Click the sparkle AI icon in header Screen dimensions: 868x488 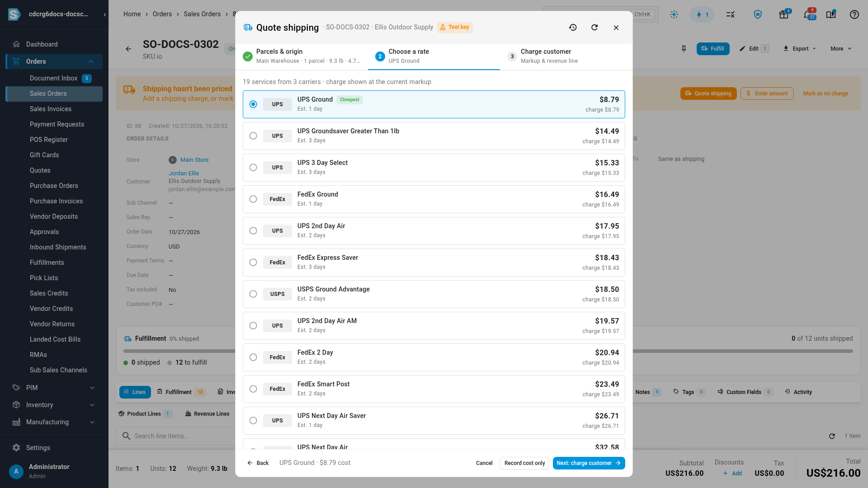point(674,14)
